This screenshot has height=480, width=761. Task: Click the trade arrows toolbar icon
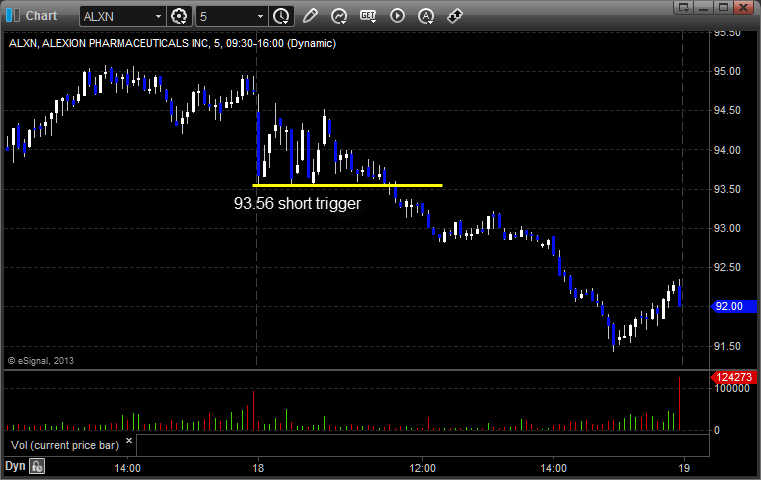pyautogui.click(x=455, y=16)
